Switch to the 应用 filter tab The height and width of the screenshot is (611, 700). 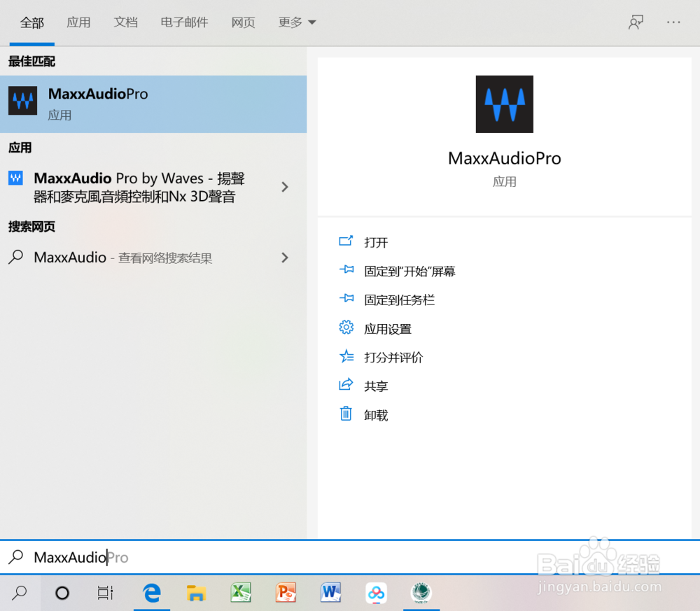[79, 22]
